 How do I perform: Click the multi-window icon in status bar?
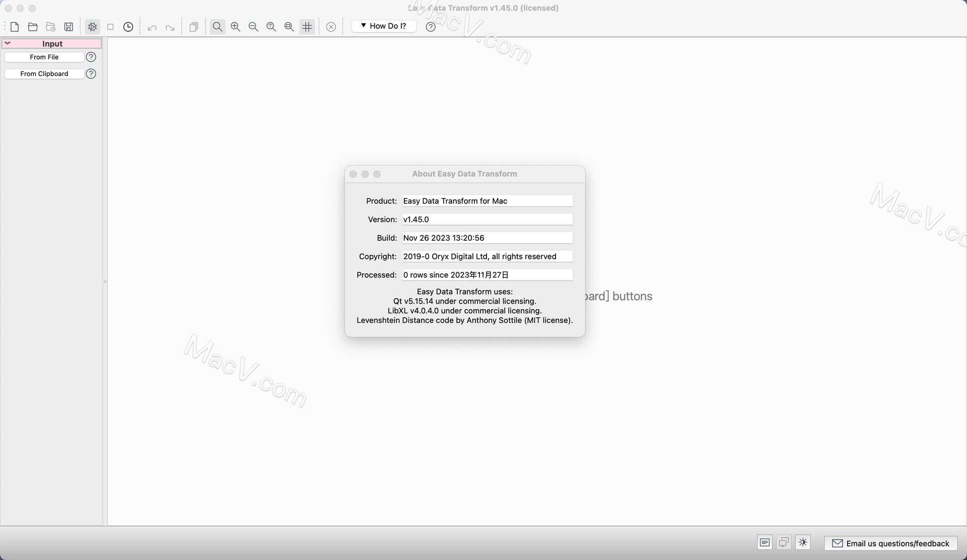pos(784,542)
